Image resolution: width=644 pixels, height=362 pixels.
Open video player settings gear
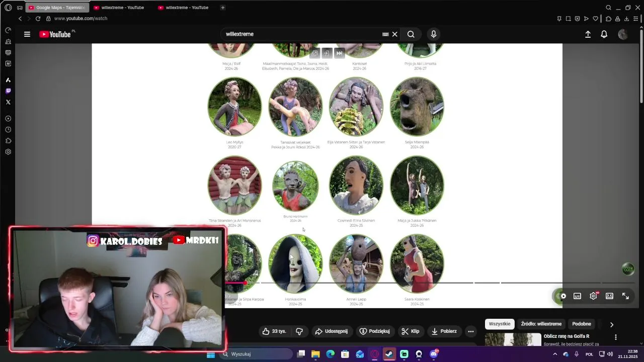[593, 296]
